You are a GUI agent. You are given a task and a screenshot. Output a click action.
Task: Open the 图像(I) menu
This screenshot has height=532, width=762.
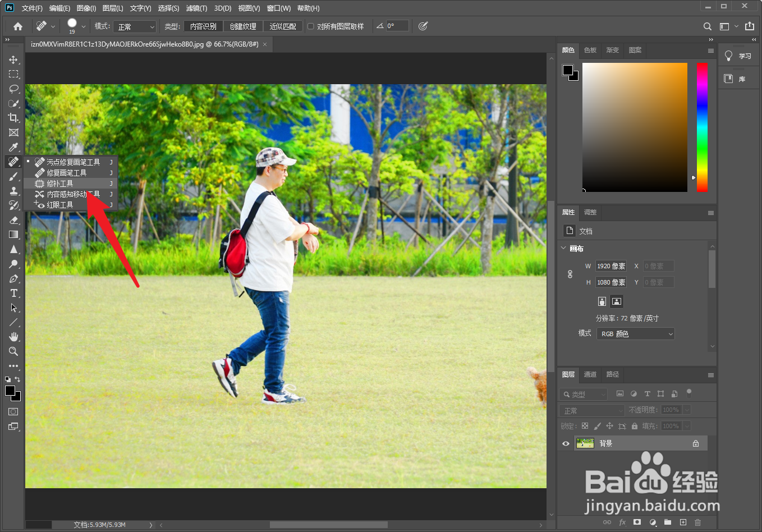point(86,8)
